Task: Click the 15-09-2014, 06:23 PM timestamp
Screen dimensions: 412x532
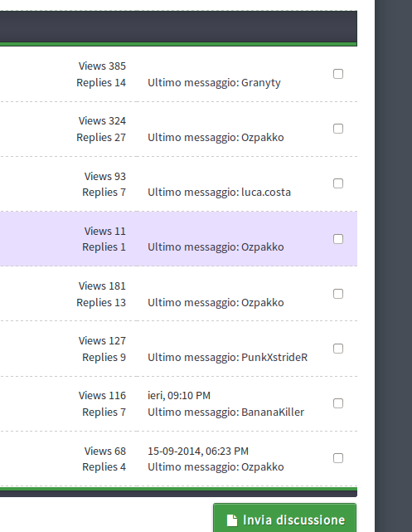Action: [x=198, y=451]
